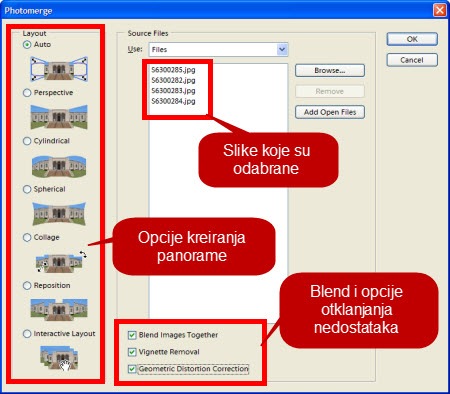
Task: Click the Cylindrical layout preview icon
Action: click(x=59, y=166)
